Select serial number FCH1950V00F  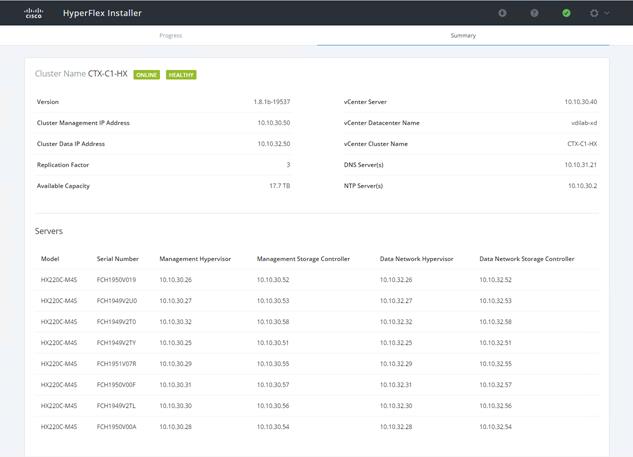116,385
